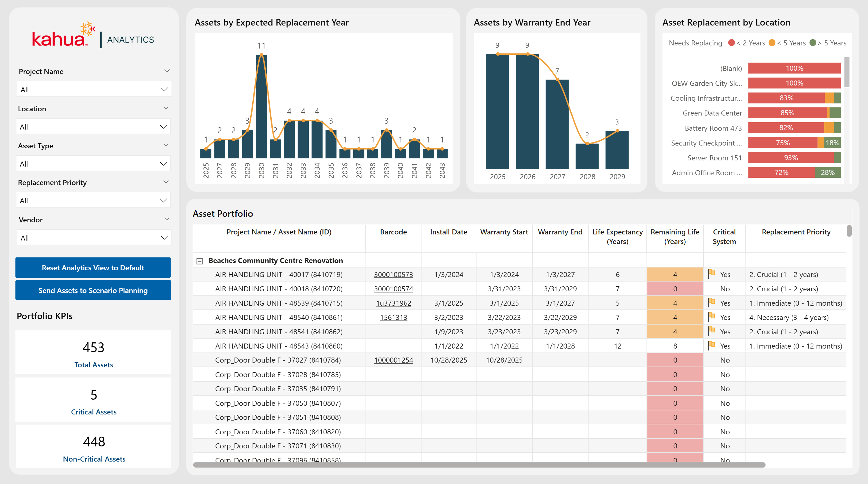This screenshot has height=484, width=868.
Task: Click the green '> 5 Years' legend marker
Action: [813, 43]
